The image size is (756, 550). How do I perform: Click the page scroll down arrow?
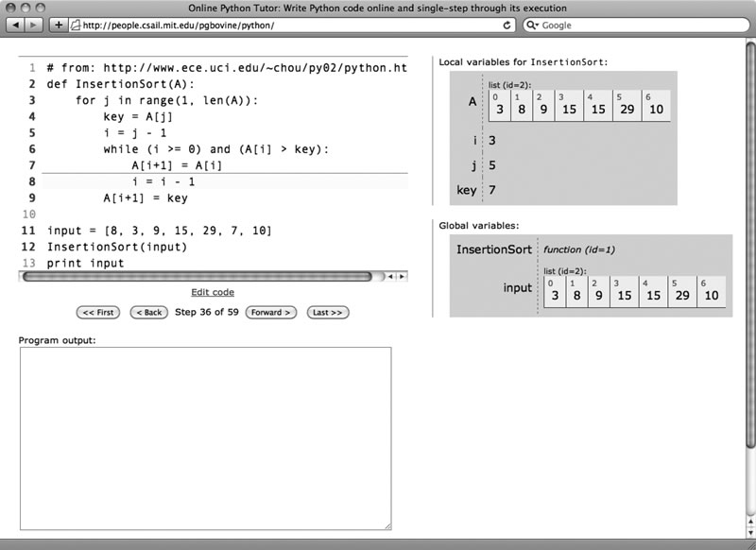(750, 532)
